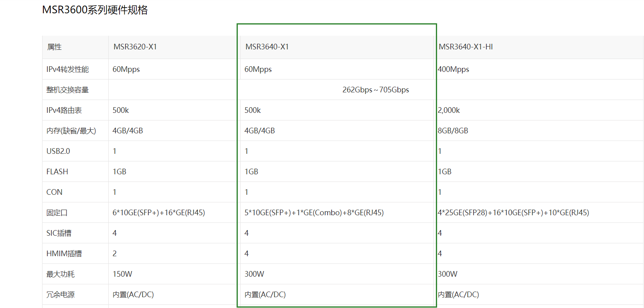The height and width of the screenshot is (308, 644).
Task: Click the "6*10GE(SFP+)+16*GE(RJ45)" fixed port value
Action: pos(159,213)
